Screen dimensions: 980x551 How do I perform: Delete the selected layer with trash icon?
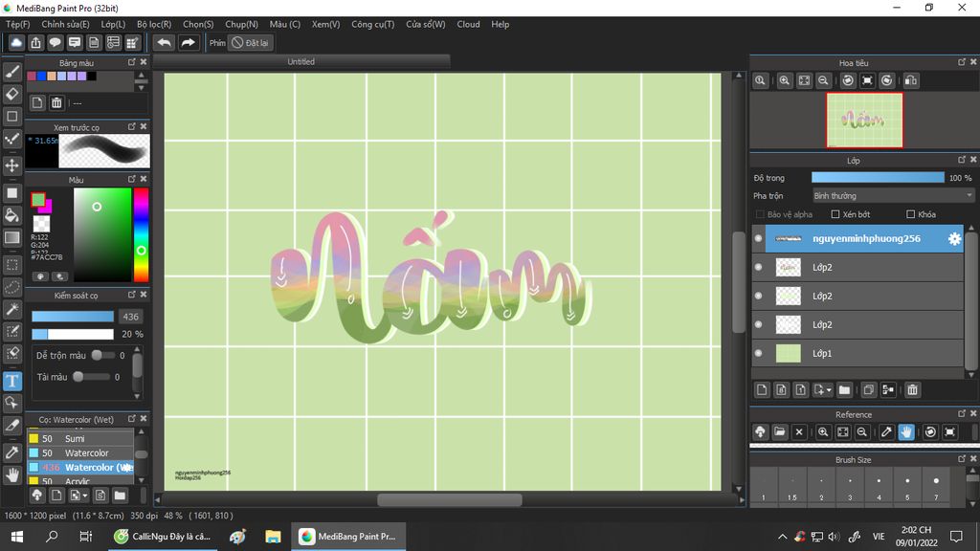[912, 390]
